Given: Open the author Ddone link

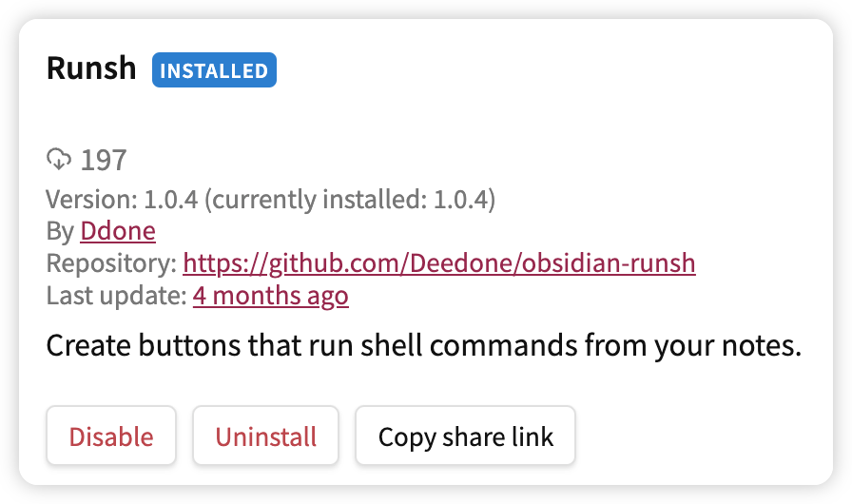Looking at the screenshot, I should coord(118,231).
